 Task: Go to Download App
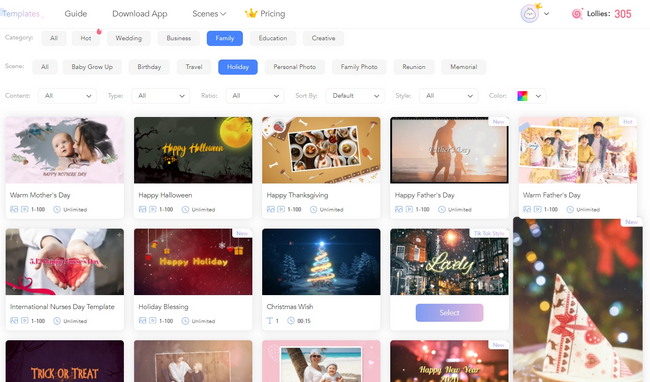pyautogui.click(x=140, y=14)
